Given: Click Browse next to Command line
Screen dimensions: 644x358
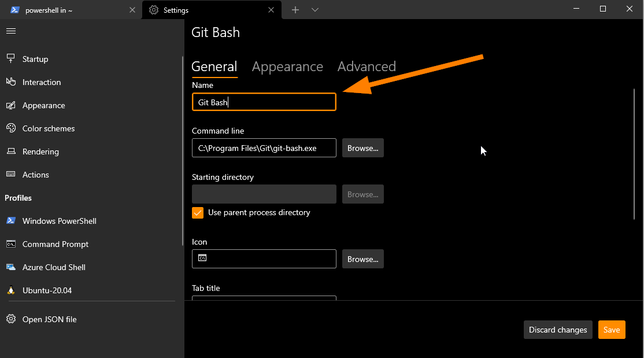Looking at the screenshot, I should click(362, 148).
